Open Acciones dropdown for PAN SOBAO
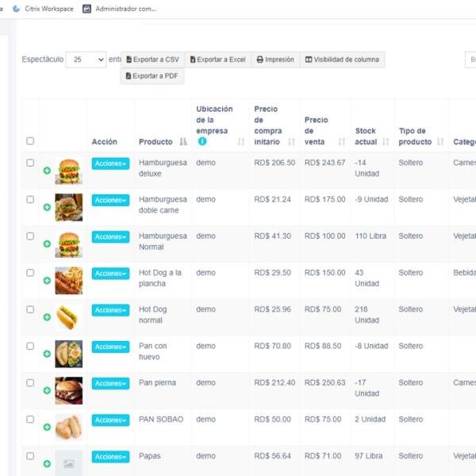Screen dimensions: 476x476 [110, 420]
